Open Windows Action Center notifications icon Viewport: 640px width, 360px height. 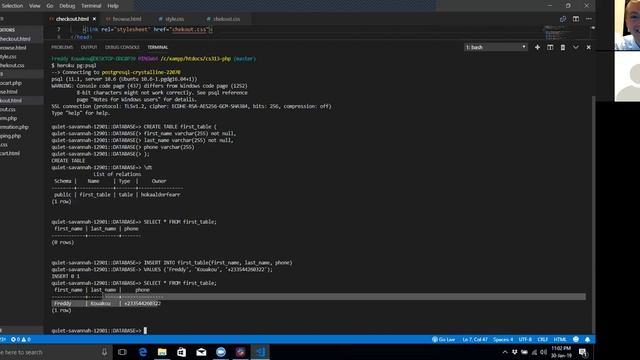coord(583,352)
